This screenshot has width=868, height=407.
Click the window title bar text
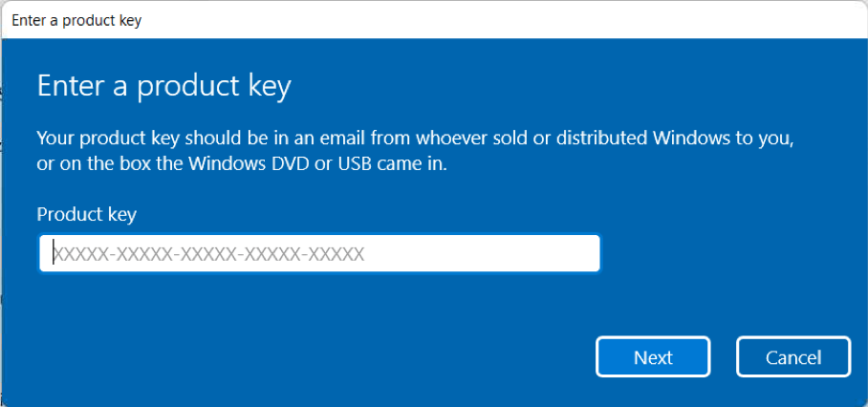click(76, 20)
